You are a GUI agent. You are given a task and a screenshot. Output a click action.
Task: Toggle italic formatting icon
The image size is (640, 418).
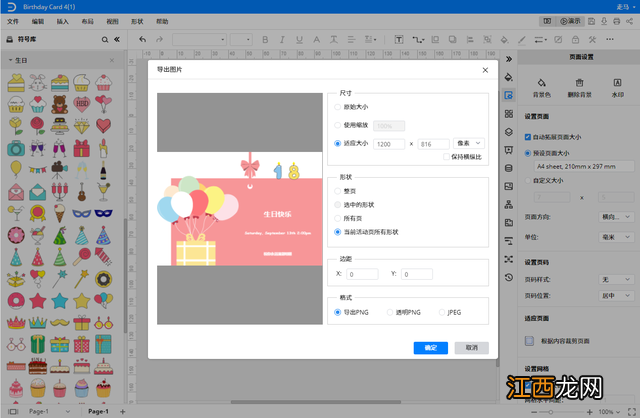click(x=282, y=40)
